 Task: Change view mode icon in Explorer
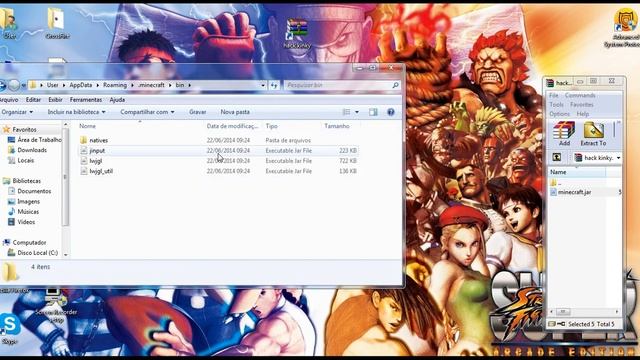click(347, 112)
